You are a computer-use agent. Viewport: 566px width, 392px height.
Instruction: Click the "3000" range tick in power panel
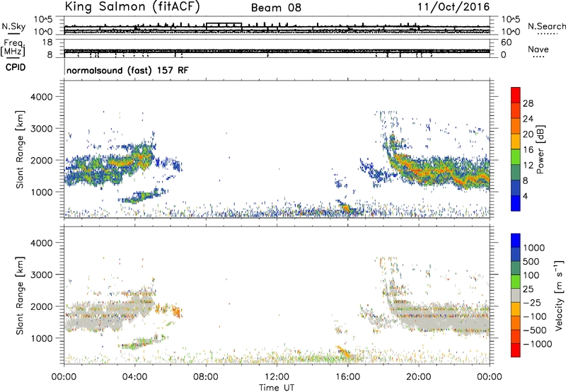[41, 129]
